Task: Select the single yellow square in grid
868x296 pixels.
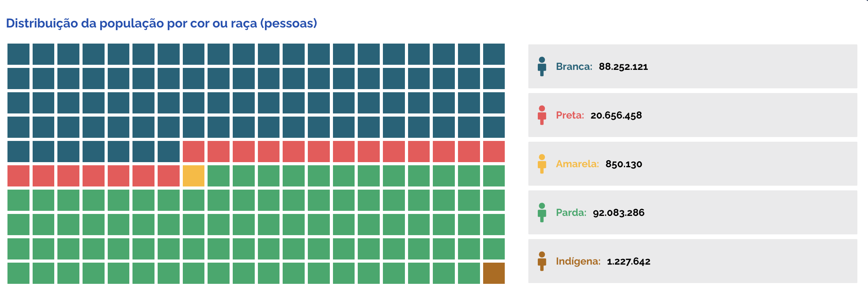Action: coord(193,176)
